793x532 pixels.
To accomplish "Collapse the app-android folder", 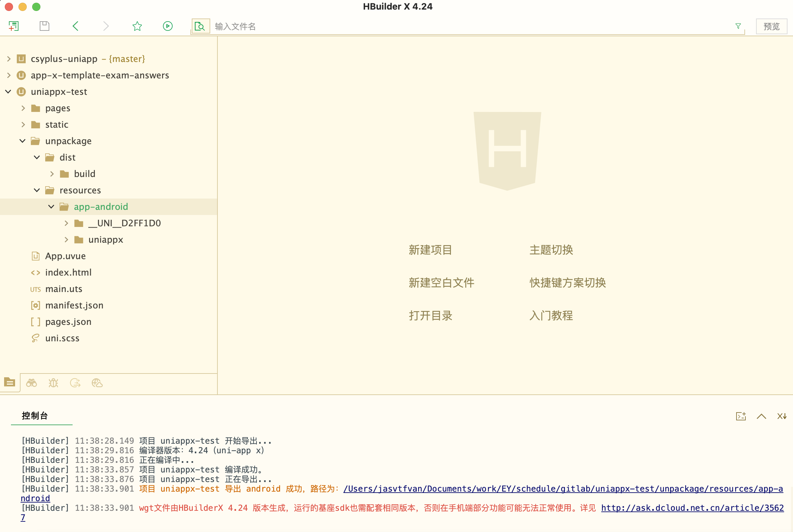I will point(51,207).
